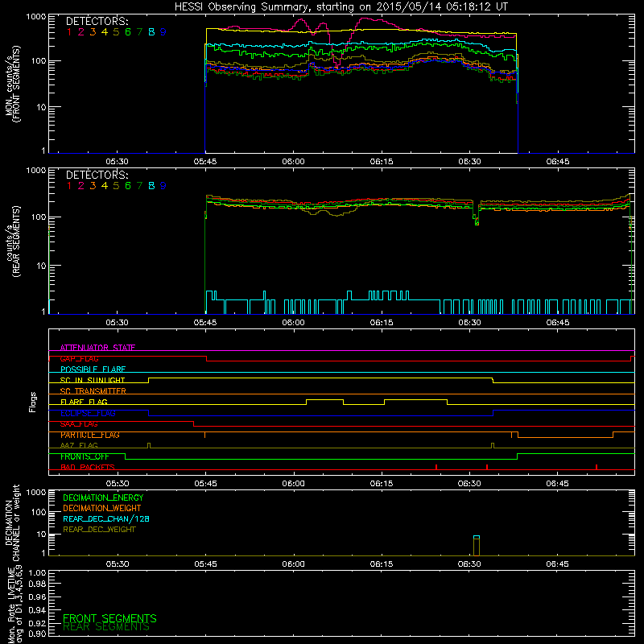Click the vertical Flags axis label
This screenshot has width=644, height=644.
pyautogui.click(x=33, y=402)
